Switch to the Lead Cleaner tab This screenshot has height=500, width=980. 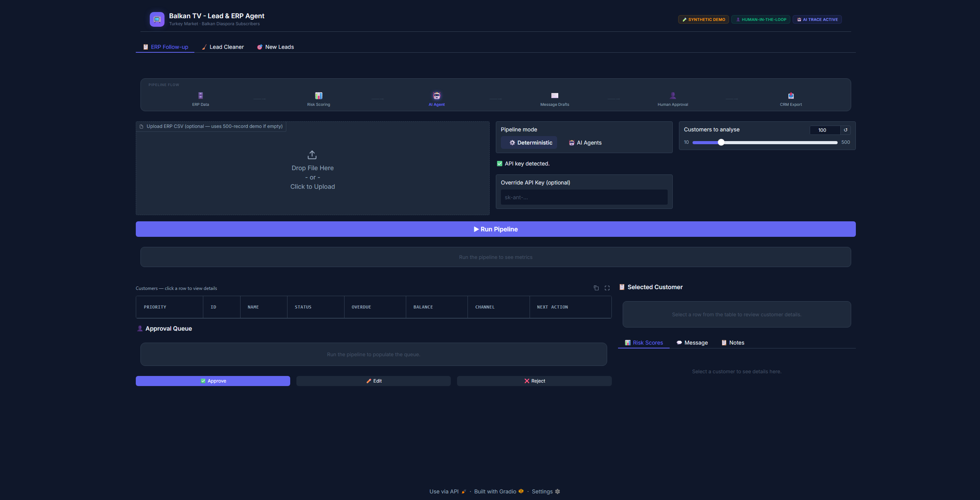coord(223,47)
